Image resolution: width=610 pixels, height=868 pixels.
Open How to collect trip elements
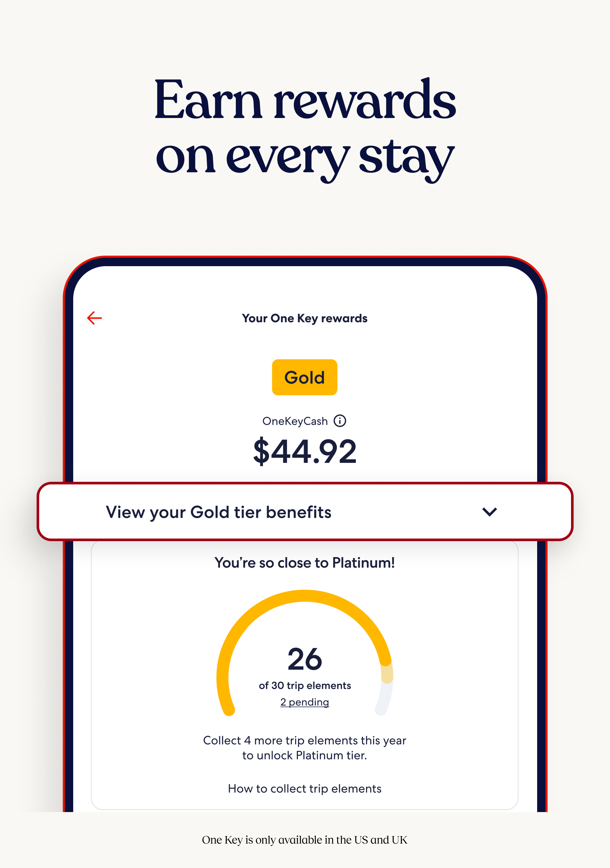pyautogui.click(x=305, y=789)
